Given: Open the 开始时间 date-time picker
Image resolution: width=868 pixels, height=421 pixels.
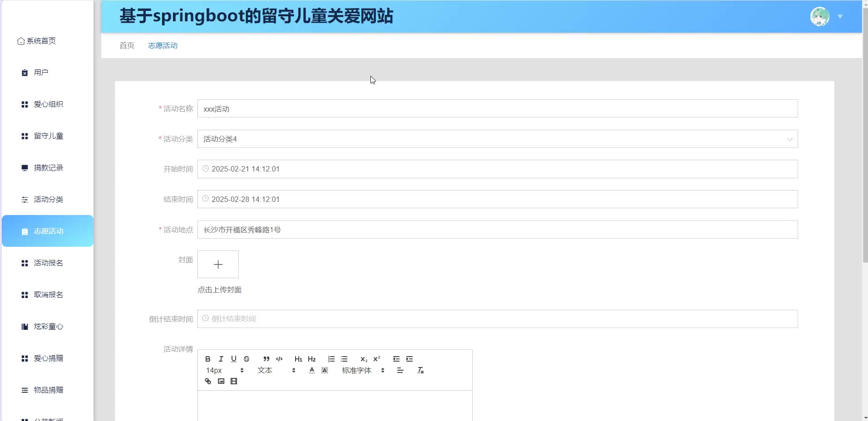Looking at the screenshot, I should 498,169.
